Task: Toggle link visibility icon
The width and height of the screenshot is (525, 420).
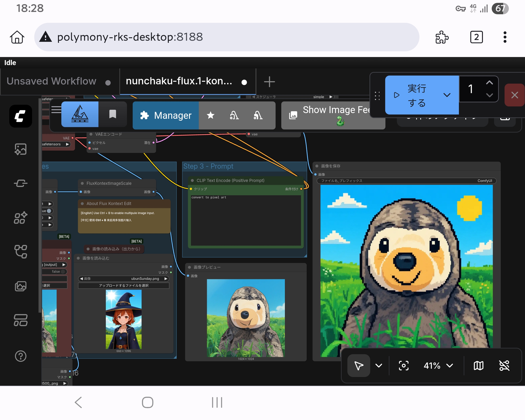Action: pos(504,365)
